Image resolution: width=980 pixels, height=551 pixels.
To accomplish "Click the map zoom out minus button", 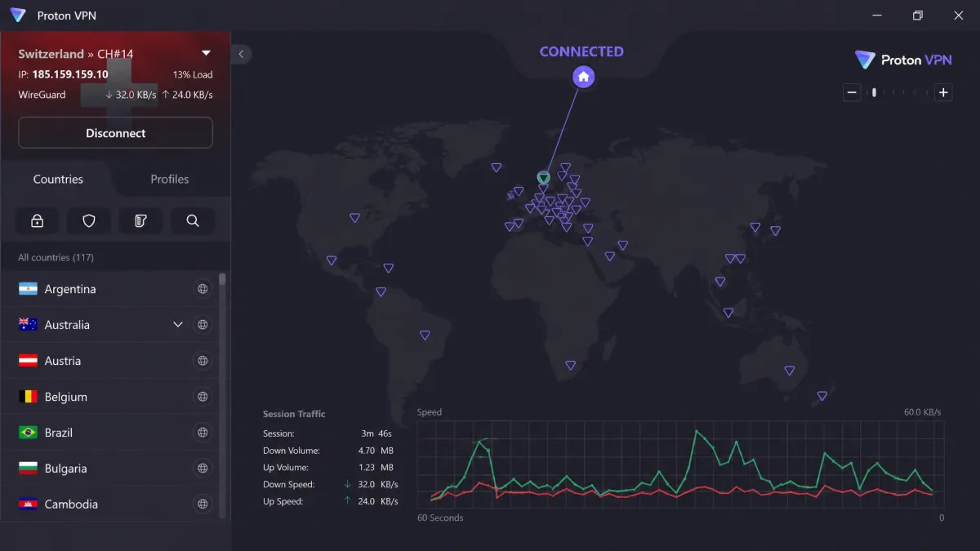I will pyautogui.click(x=852, y=92).
